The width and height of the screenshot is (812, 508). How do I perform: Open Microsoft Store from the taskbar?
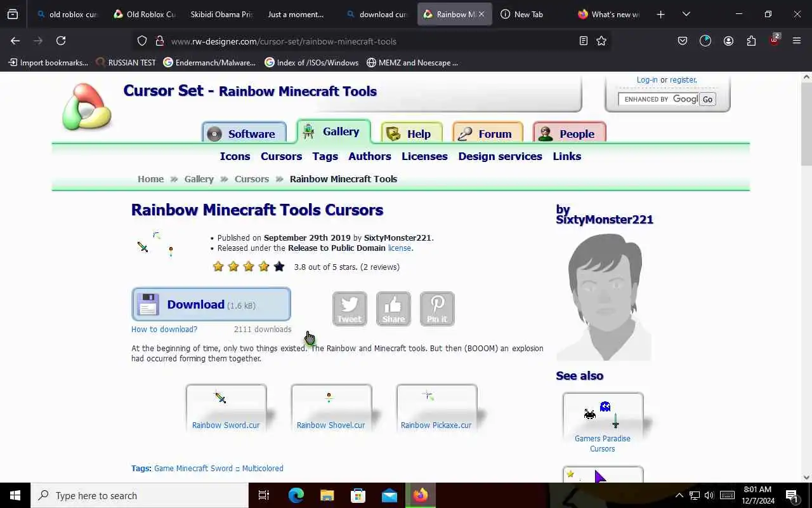point(358,495)
